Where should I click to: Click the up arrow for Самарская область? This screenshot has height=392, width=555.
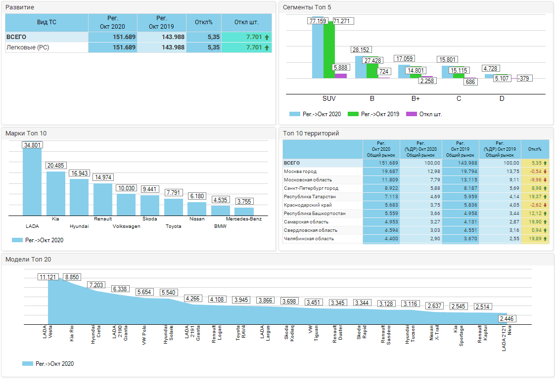pos(545,222)
